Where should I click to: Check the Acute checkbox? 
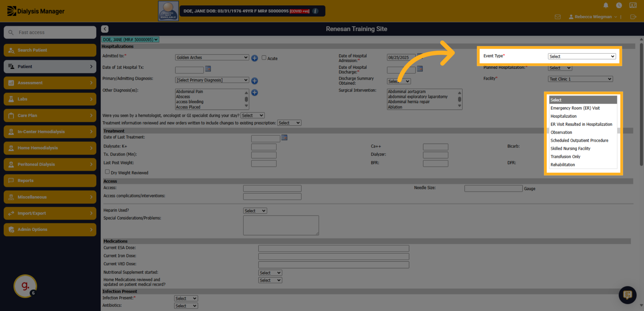pyautogui.click(x=264, y=57)
